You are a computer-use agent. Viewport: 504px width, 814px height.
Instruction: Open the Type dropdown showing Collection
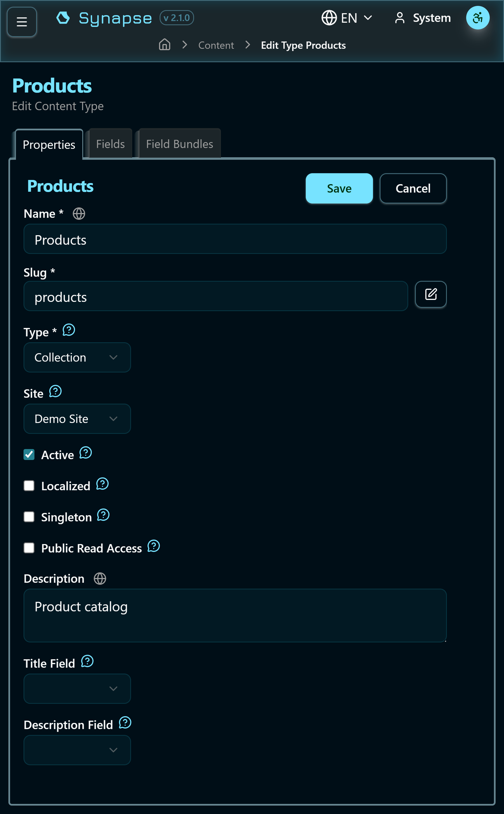(x=77, y=357)
